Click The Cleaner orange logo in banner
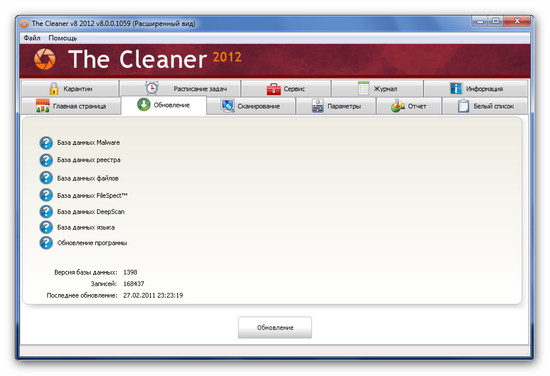Screen dimensions: 550x376 45,59
